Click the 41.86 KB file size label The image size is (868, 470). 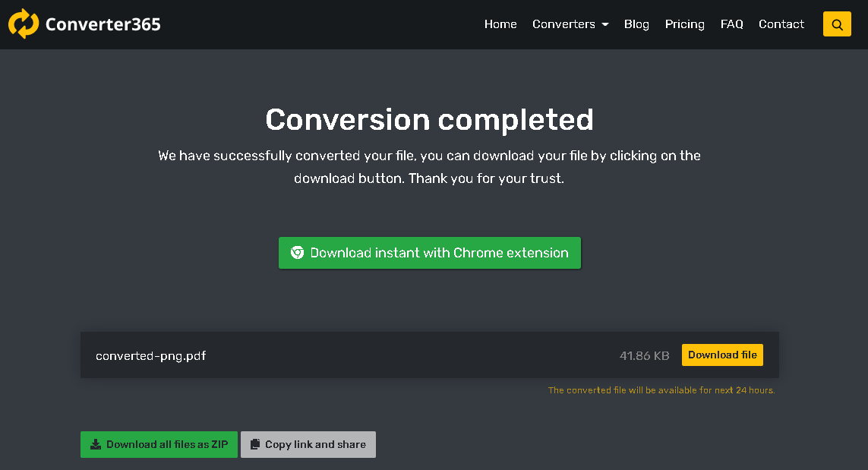point(644,355)
